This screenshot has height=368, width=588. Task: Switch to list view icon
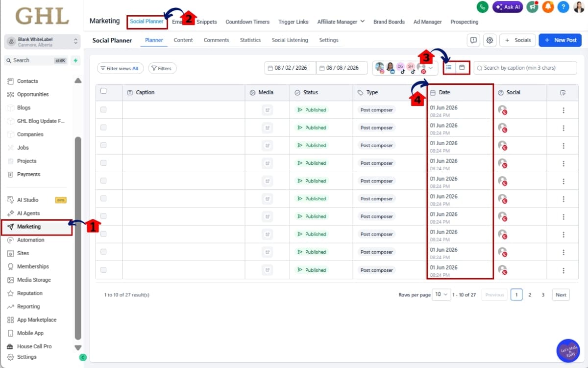click(x=448, y=67)
